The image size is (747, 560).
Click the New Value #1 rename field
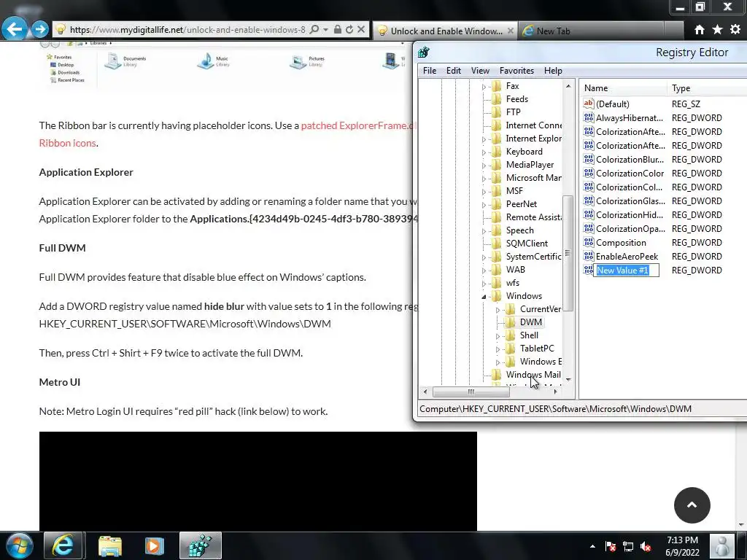point(627,271)
